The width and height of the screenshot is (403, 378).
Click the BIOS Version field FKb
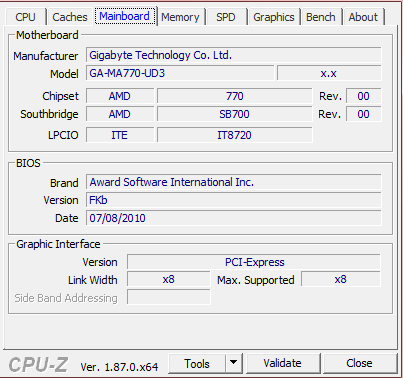[x=234, y=200]
